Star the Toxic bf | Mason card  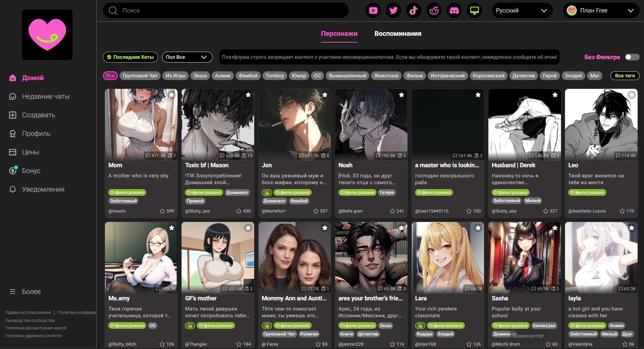tap(248, 95)
